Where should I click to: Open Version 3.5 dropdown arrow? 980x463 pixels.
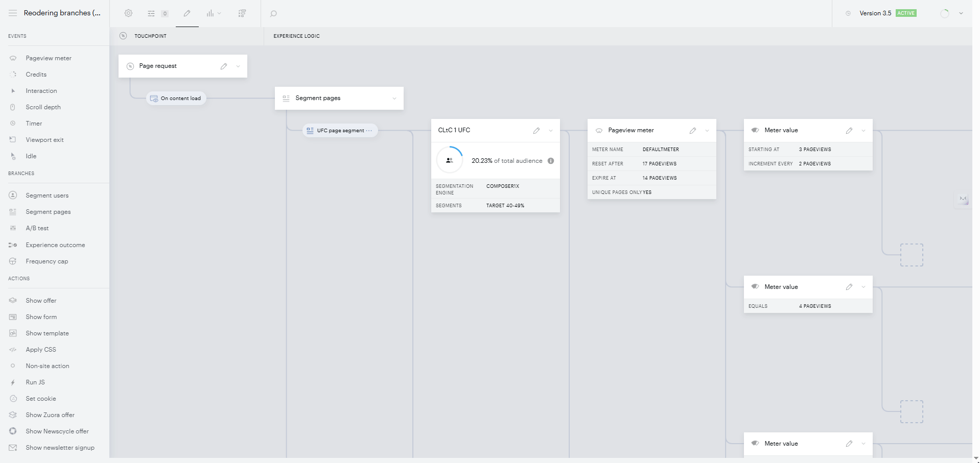[x=961, y=13]
